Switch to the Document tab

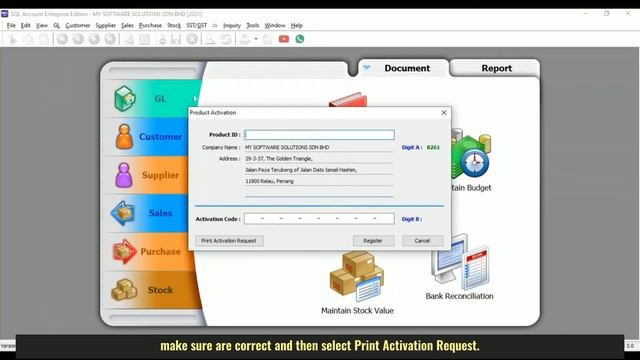tap(407, 68)
